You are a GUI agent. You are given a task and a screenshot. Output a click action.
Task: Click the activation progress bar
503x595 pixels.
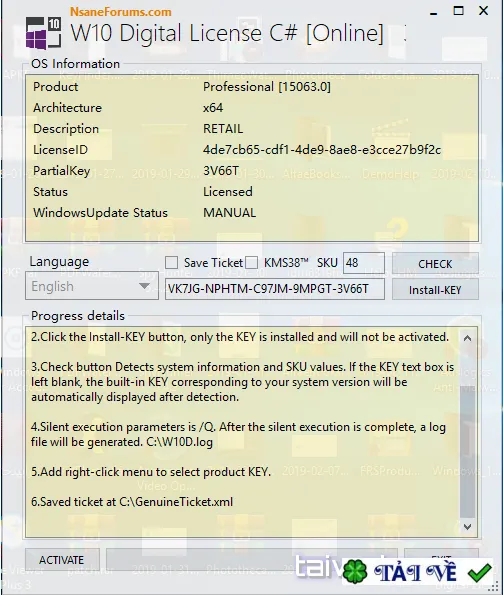pos(251,560)
